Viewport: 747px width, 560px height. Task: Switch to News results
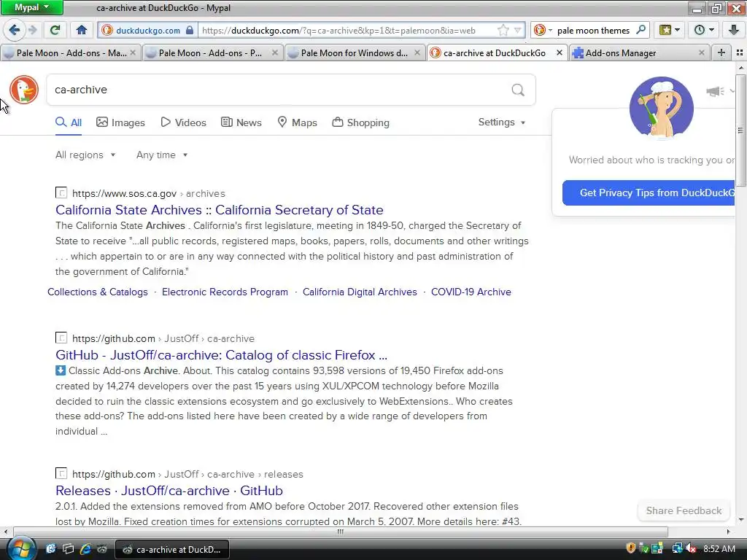[x=241, y=122]
